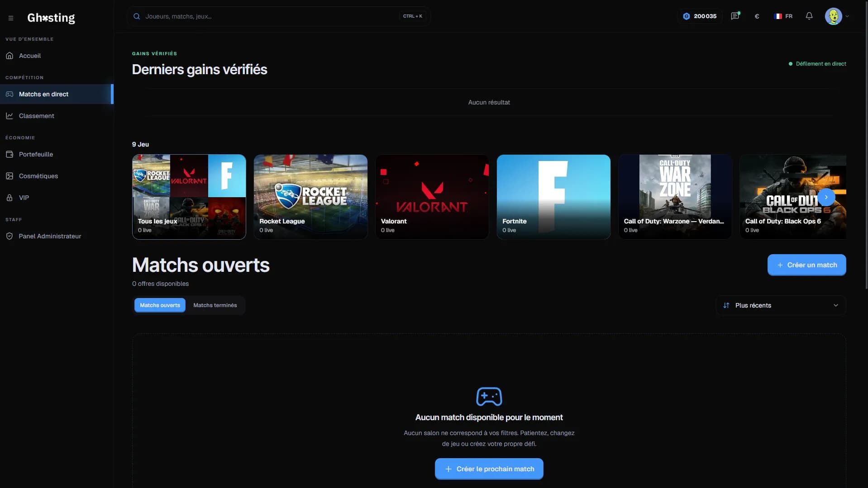868x488 pixels.
Task: Select the Fortnite game card
Action: point(553,197)
